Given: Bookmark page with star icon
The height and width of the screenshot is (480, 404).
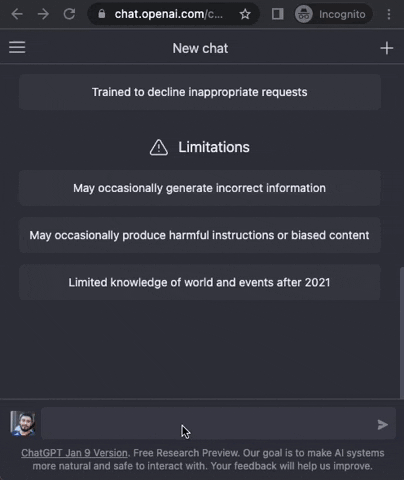Looking at the screenshot, I should pos(245,14).
